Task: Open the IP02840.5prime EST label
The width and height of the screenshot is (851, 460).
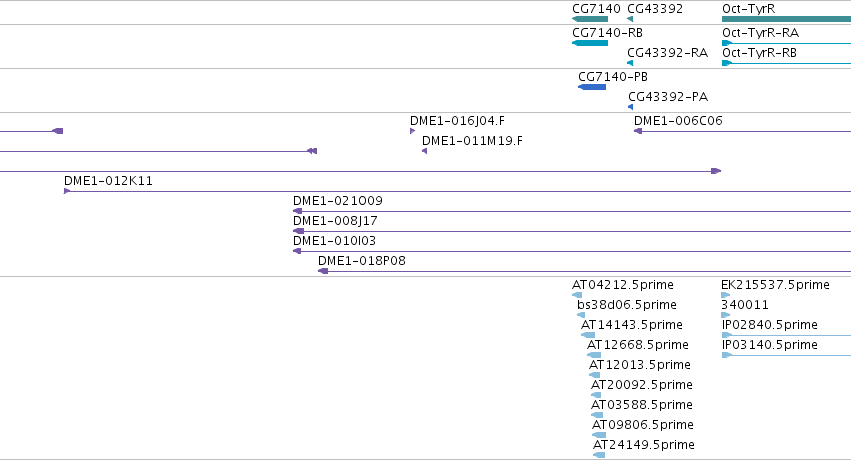Action: click(x=770, y=325)
